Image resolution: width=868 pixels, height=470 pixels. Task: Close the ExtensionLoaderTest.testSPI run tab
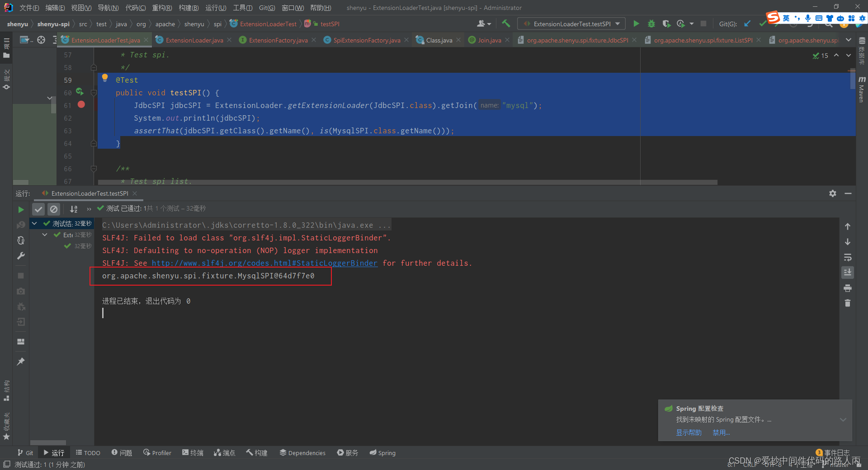click(x=135, y=193)
